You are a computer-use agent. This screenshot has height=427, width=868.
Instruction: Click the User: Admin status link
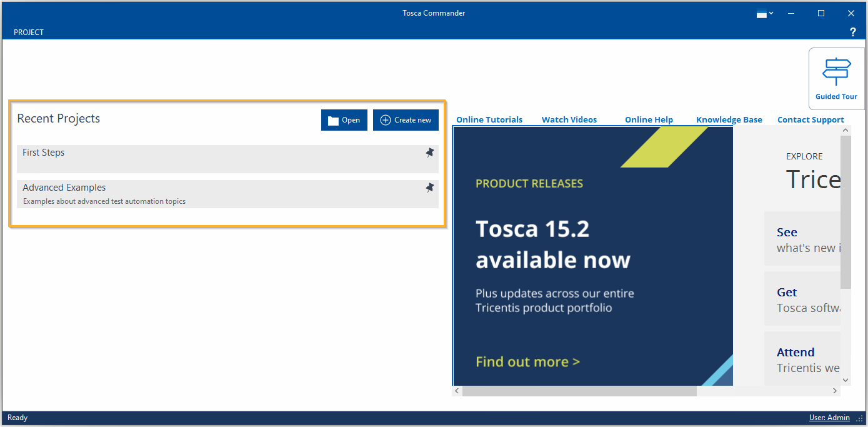tap(829, 418)
